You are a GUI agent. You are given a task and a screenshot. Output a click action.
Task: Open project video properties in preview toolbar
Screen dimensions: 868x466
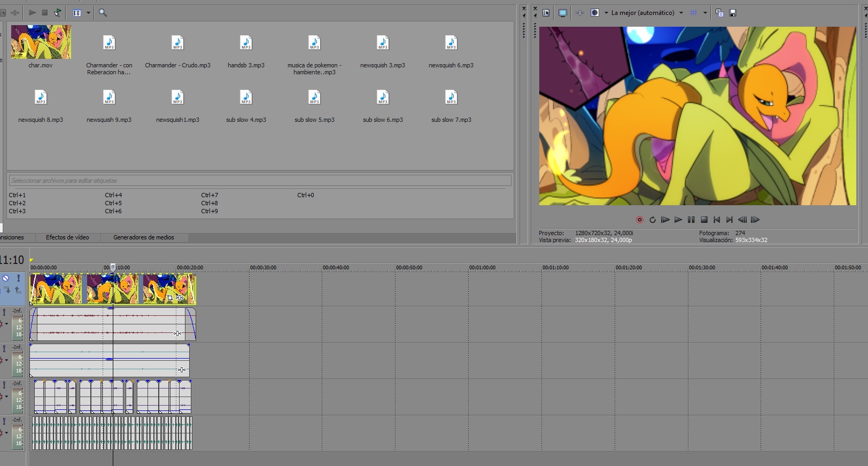[546, 13]
